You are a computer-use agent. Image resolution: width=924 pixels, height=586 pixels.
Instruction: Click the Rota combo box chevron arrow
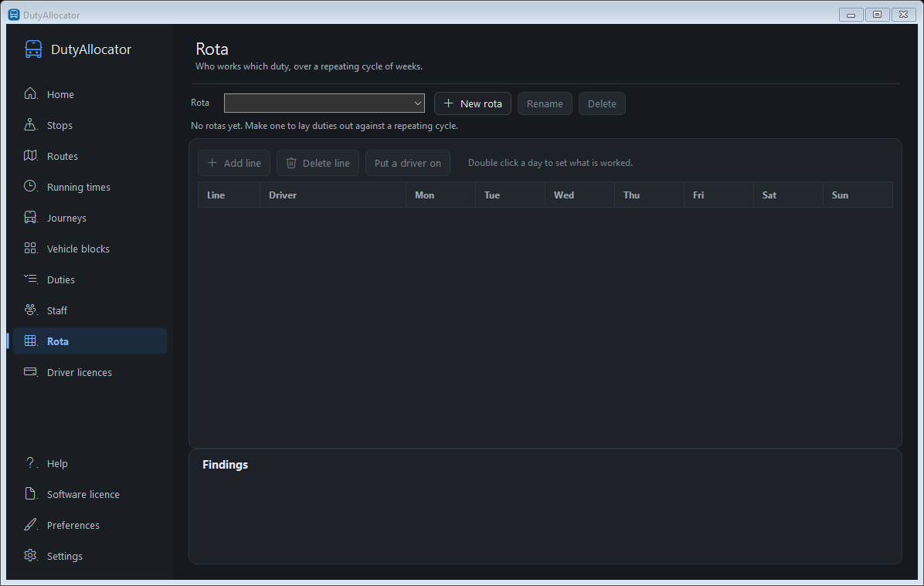(x=418, y=103)
